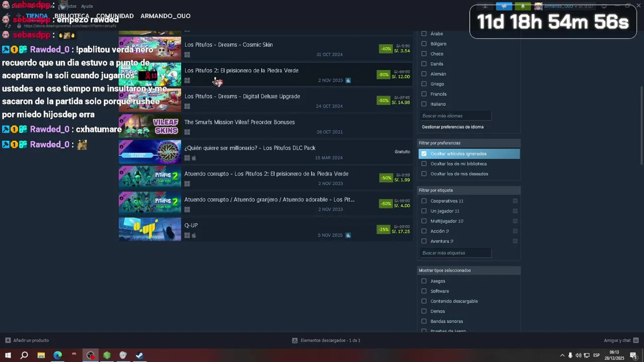Click the volume speaker tray icon

[x=578, y=355]
